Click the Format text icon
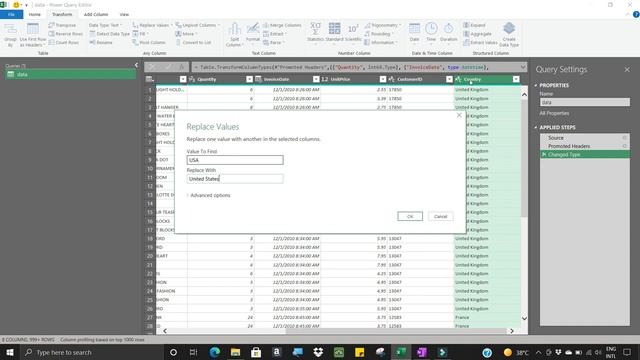Image resolution: width=640 pixels, height=360 pixels. 253,33
